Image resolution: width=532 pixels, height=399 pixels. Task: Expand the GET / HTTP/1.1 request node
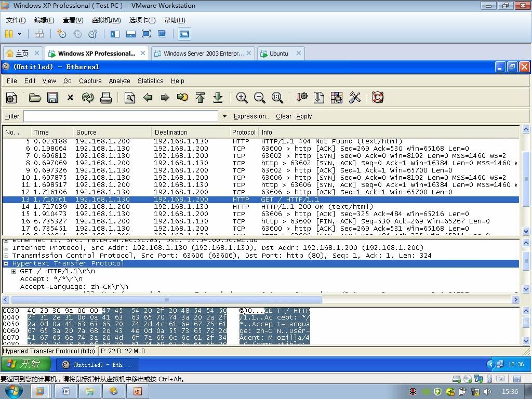coord(14,271)
